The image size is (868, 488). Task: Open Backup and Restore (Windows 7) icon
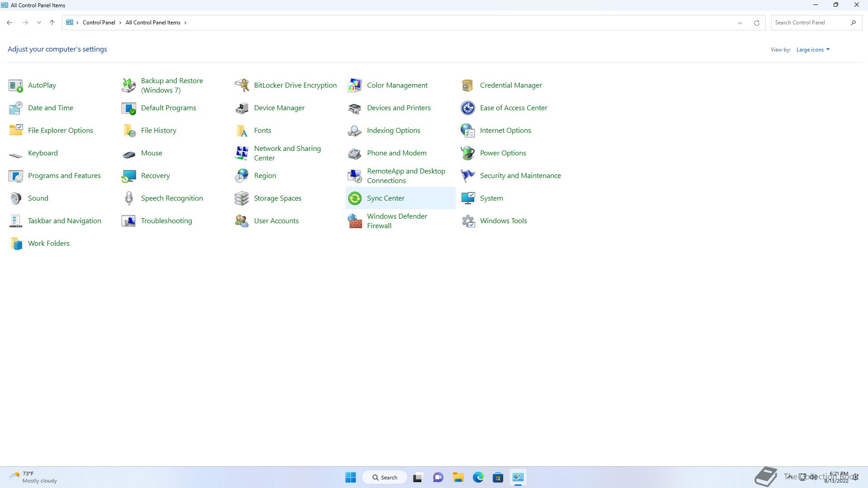(129, 85)
